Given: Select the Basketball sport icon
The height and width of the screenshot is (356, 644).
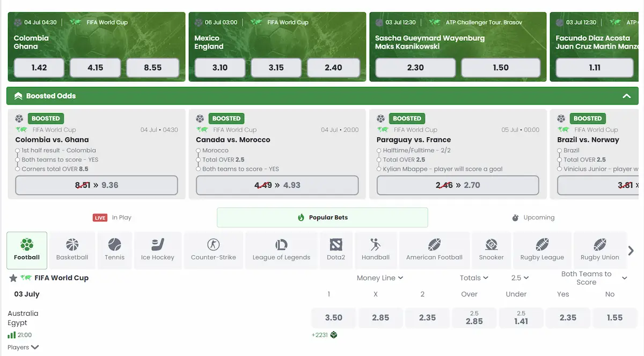Looking at the screenshot, I should (72, 250).
